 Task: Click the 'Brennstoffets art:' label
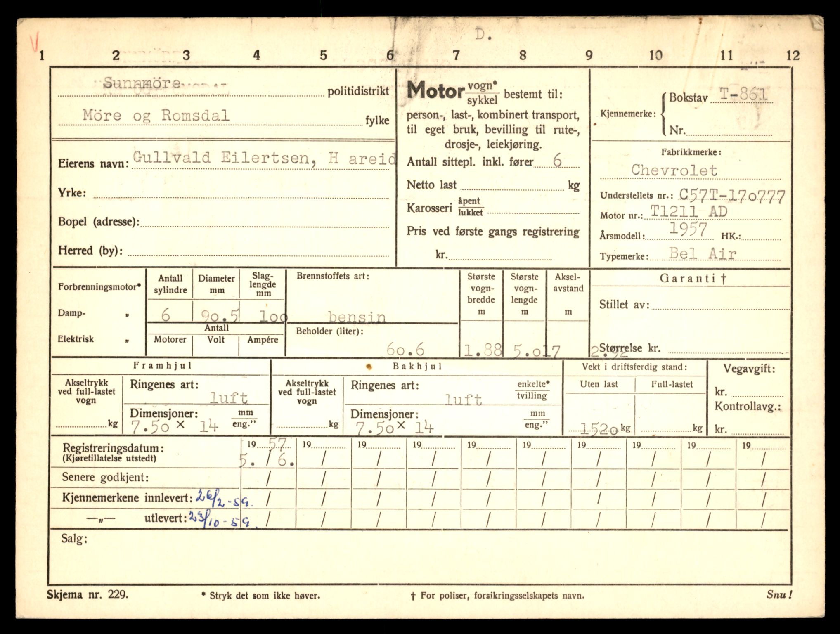point(333,276)
